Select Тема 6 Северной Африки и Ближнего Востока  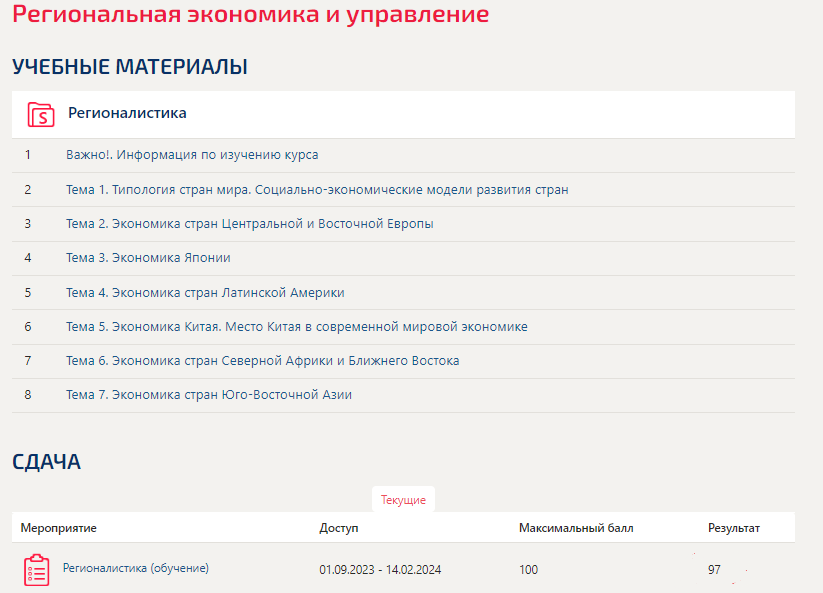click(262, 361)
